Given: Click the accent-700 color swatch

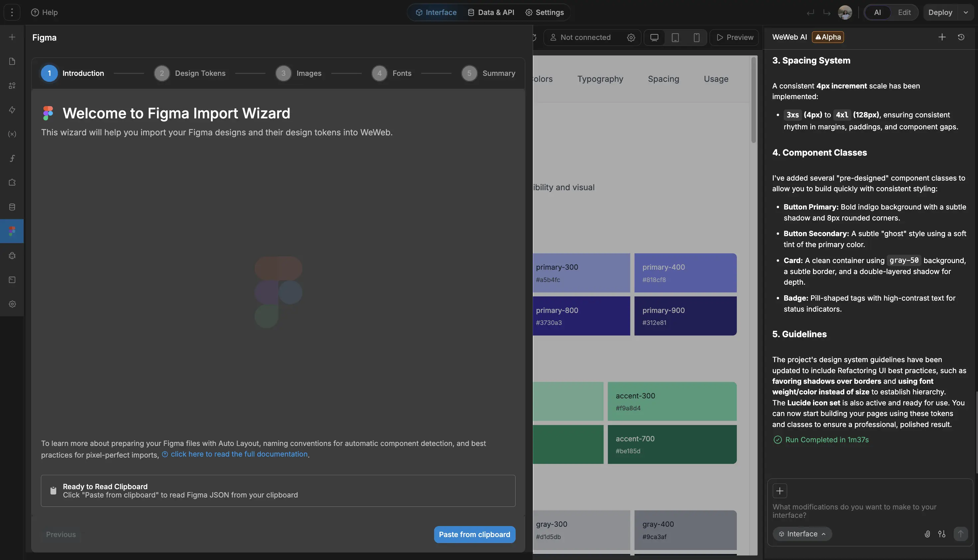Looking at the screenshot, I should 672,444.
